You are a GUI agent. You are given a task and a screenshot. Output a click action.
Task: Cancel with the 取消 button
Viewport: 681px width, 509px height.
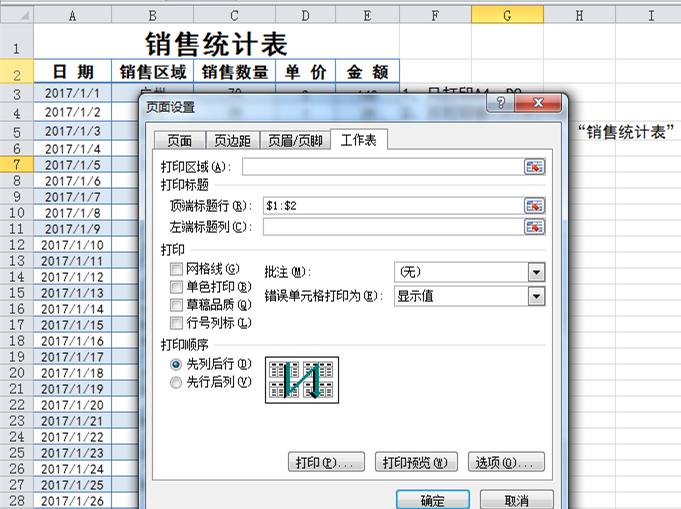click(517, 500)
